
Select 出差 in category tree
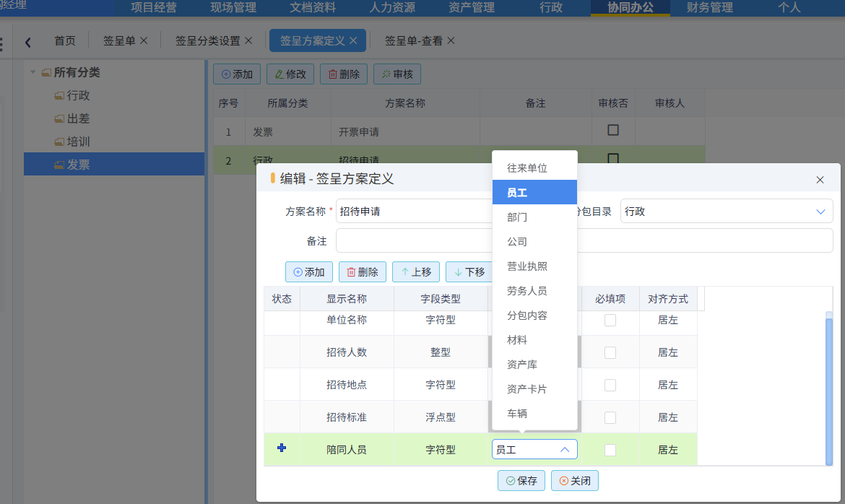coord(78,118)
